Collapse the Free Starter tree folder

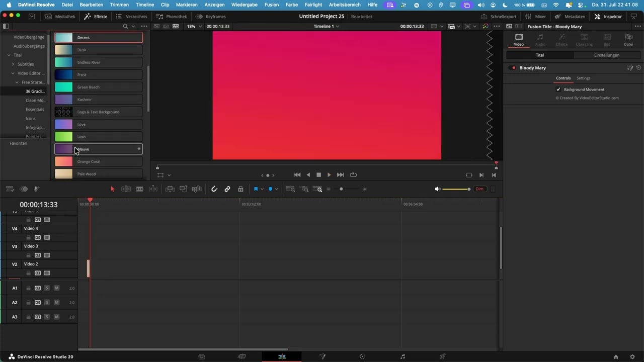click(x=17, y=82)
